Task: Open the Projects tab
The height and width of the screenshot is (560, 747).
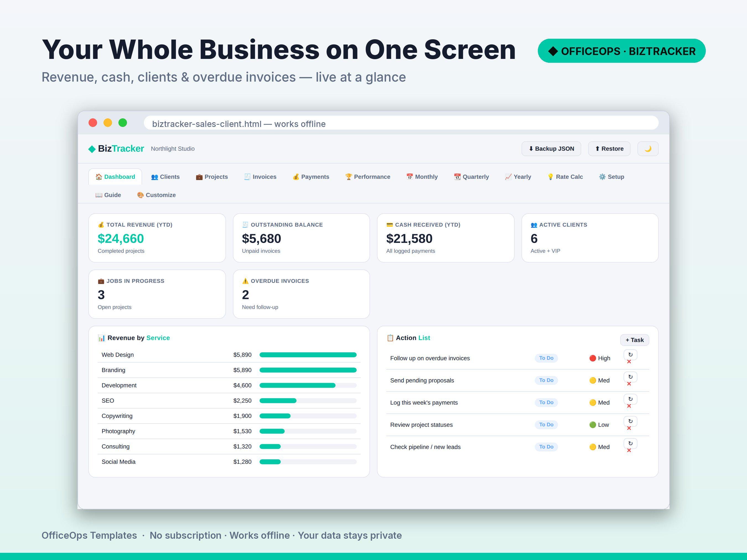Action: pos(212,176)
